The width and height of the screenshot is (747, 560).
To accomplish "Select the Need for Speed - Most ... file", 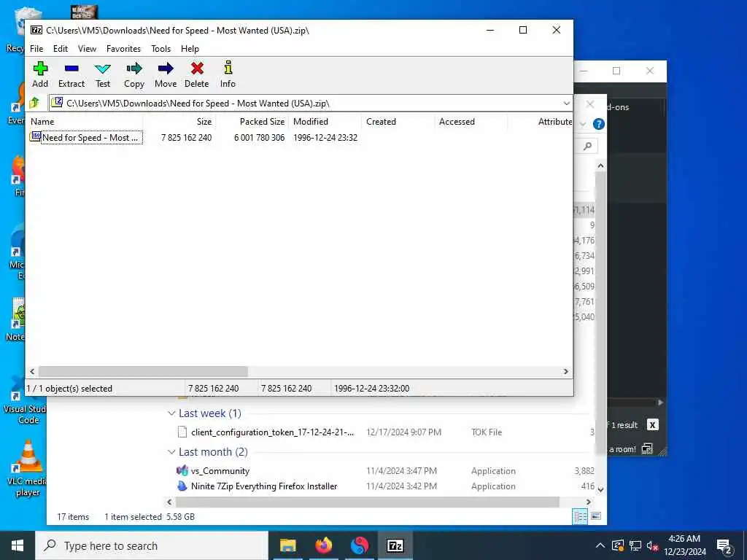I will [x=90, y=137].
